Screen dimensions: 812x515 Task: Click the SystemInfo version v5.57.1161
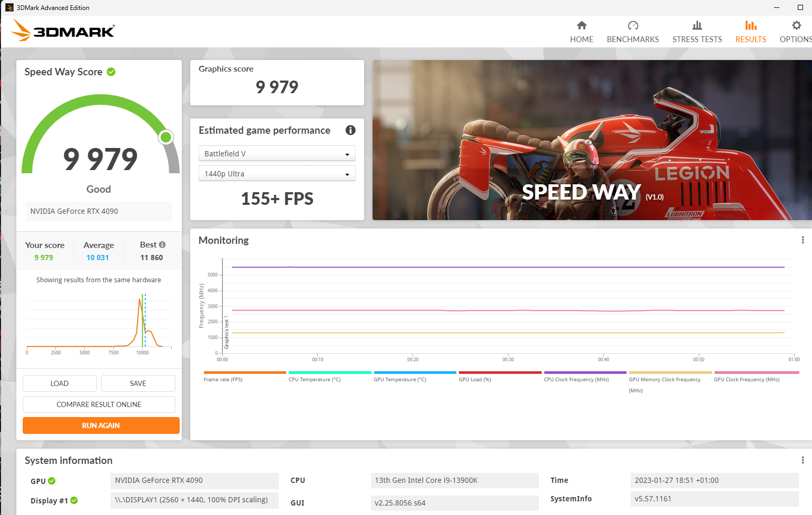[x=715, y=499]
